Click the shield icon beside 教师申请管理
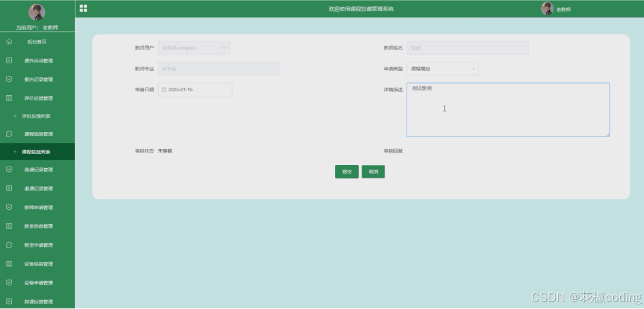Screen dimensions: 644x309 9,207
